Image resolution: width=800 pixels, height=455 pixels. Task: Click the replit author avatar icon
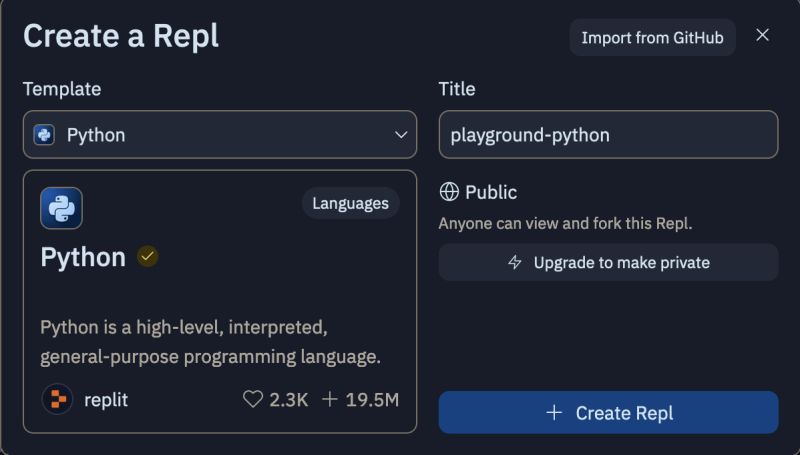[x=57, y=399]
